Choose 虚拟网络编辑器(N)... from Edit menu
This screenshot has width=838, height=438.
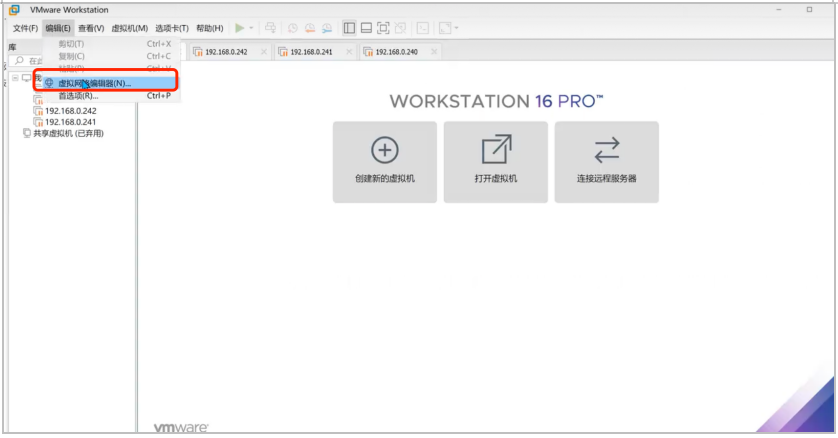tap(109, 83)
